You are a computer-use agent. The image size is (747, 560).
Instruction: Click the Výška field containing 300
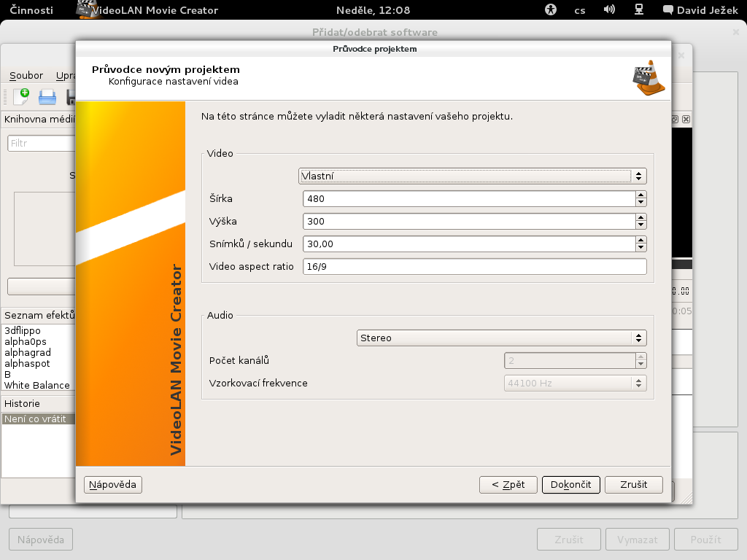click(469, 222)
